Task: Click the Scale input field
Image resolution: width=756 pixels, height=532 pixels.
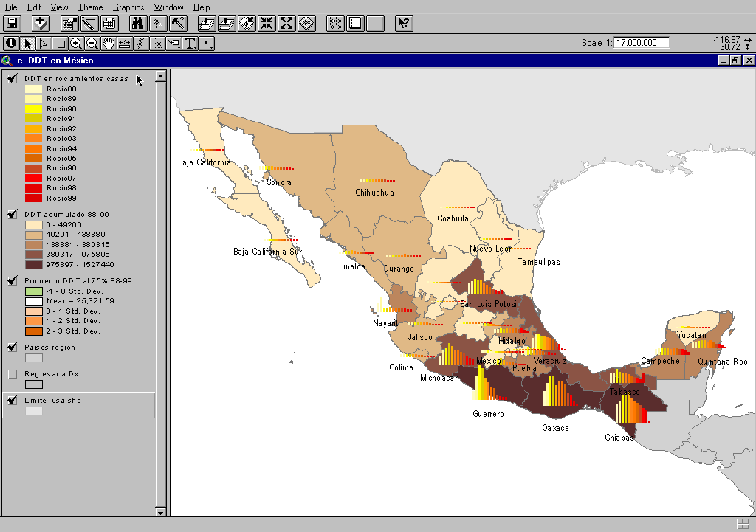Action: (x=641, y=43)
